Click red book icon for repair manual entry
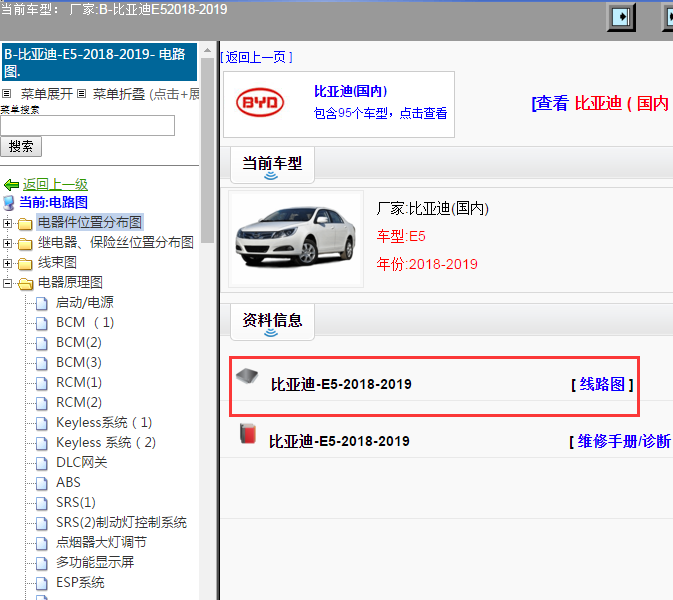The width and height of the screenshot is (673, 600). point(248,433)
